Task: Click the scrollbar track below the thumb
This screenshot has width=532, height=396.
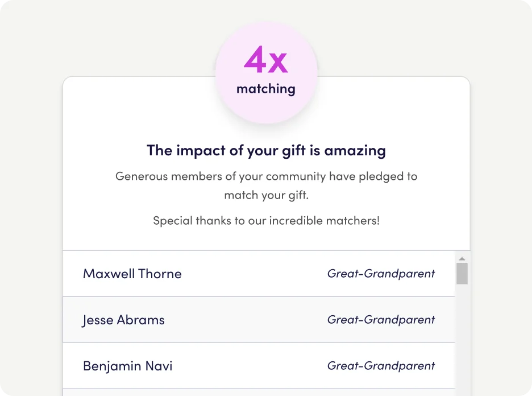Action: coord(462,341)
